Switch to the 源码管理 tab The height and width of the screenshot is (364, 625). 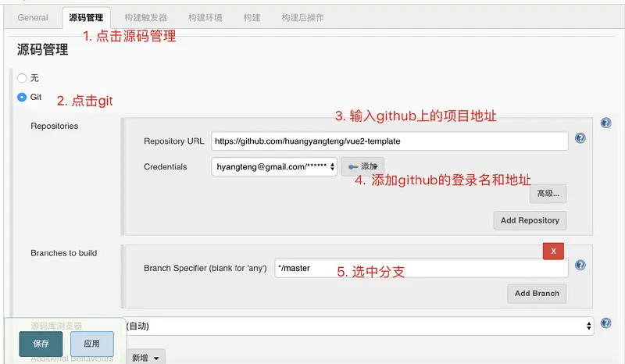pos(86,17)
